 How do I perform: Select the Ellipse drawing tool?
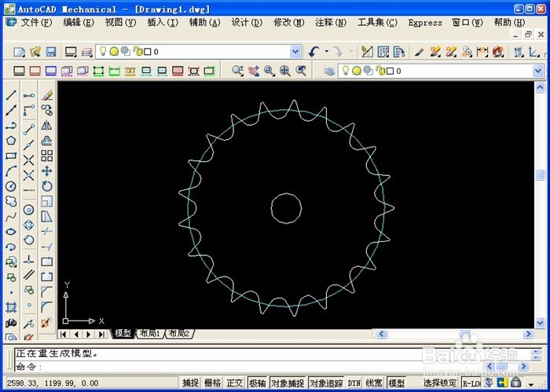(x=11, y=232)
